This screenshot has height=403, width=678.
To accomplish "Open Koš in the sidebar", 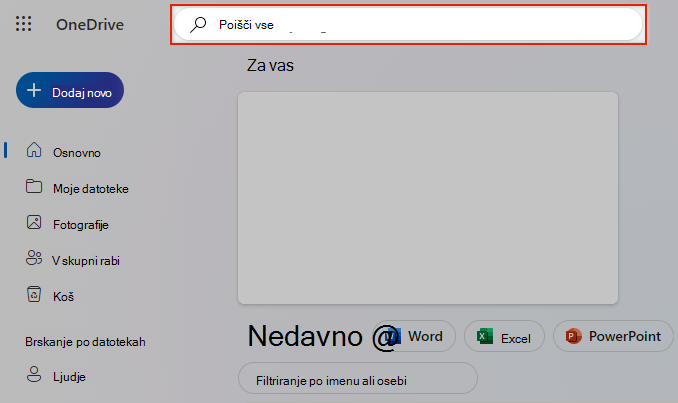I will pyautogui.click(x=63, y=297).
